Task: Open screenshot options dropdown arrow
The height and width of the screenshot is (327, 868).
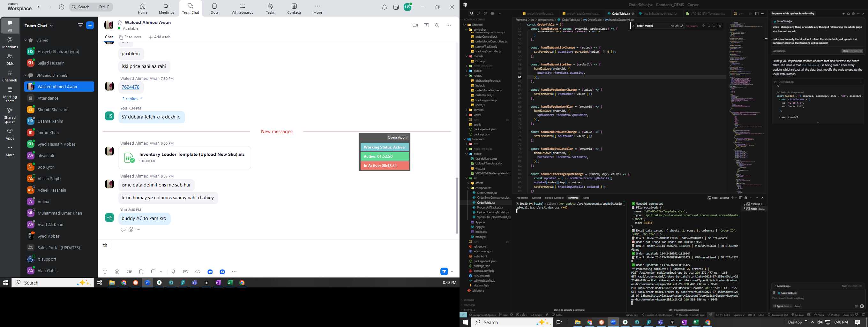Action: 161,272
